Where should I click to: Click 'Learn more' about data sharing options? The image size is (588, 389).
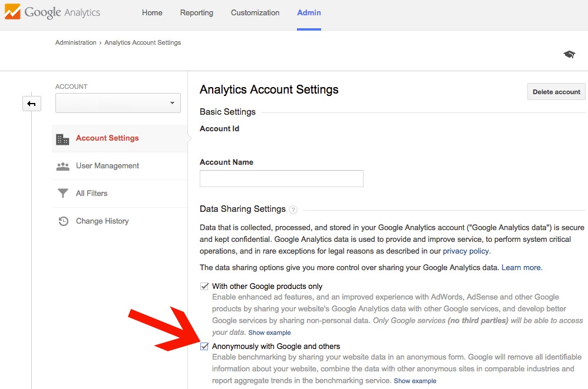pos(521,267)
